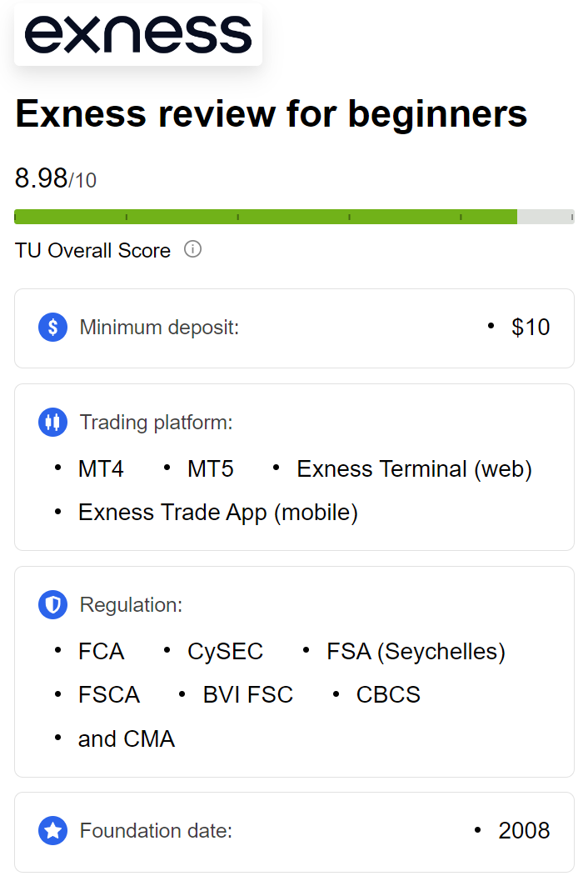Click the candlestick Trading platform icon
Image resolution: width=588 pixels, height=881 pixels.
(52, 422)
